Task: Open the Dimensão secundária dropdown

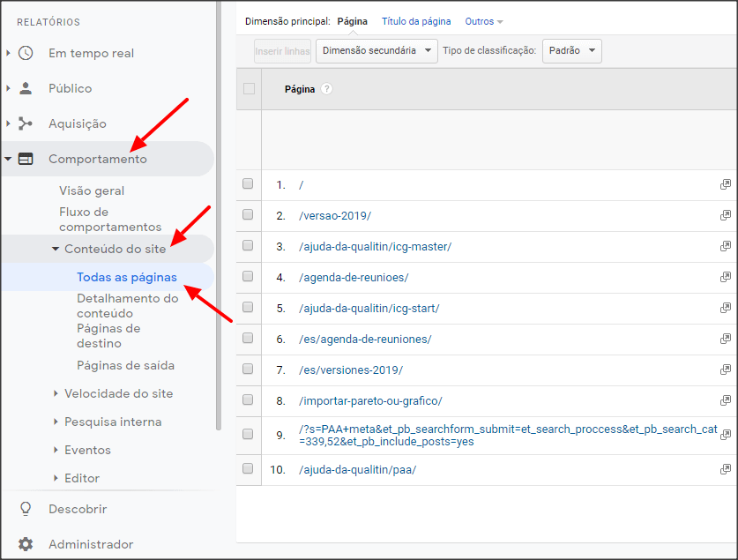Action: pyautogui.click(x=376, y=51)
